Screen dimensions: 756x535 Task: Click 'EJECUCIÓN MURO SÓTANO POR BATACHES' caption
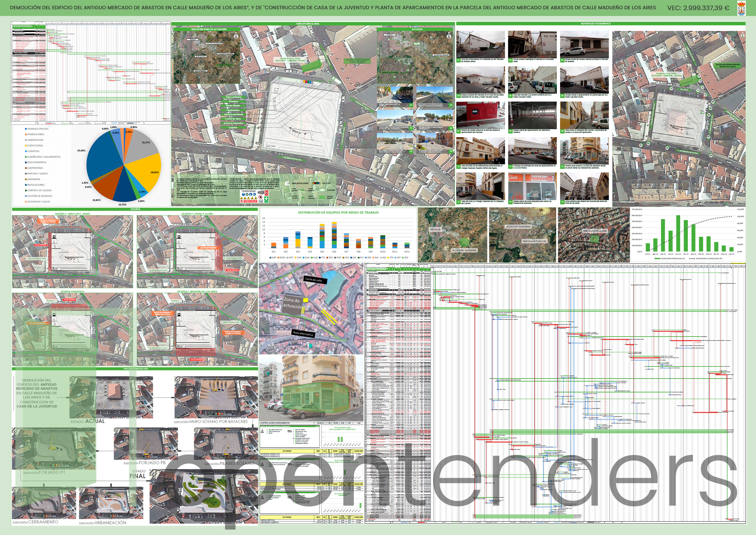pos(211,422)
